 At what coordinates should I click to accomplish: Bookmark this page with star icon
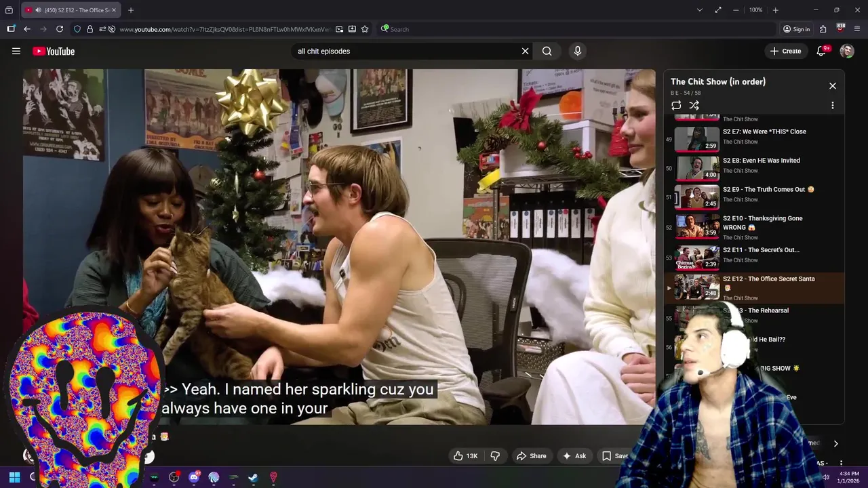click(365, 29)
